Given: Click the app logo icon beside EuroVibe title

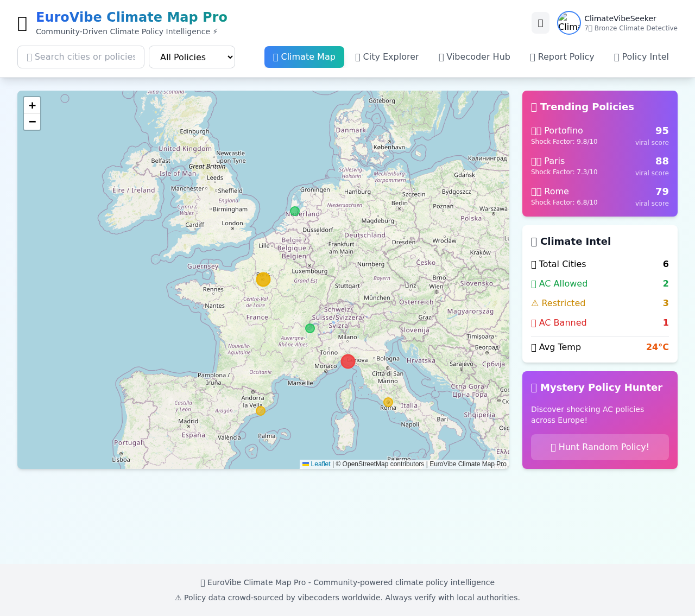Looking at the screenshot, I should (x=23, y=24).
